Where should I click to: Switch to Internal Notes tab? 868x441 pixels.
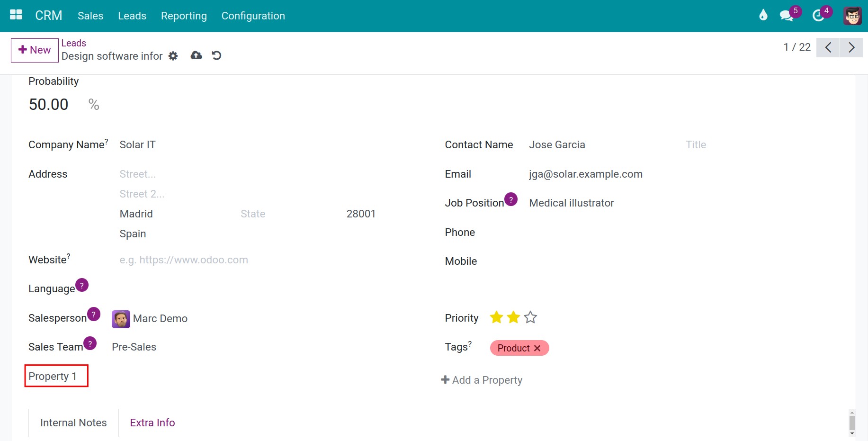coord(73,423)
